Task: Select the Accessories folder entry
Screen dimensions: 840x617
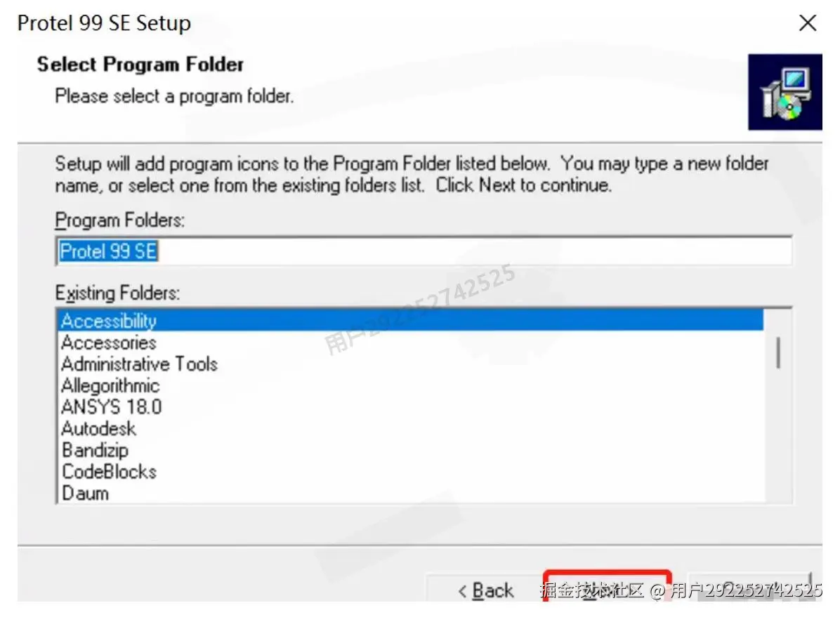Action: [x=109, y=343]
